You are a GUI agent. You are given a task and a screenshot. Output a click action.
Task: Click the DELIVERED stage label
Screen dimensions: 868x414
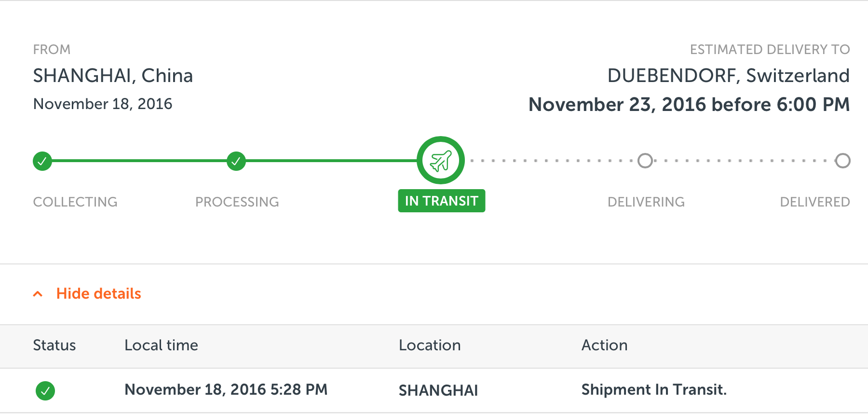click(x=815, y=202)
